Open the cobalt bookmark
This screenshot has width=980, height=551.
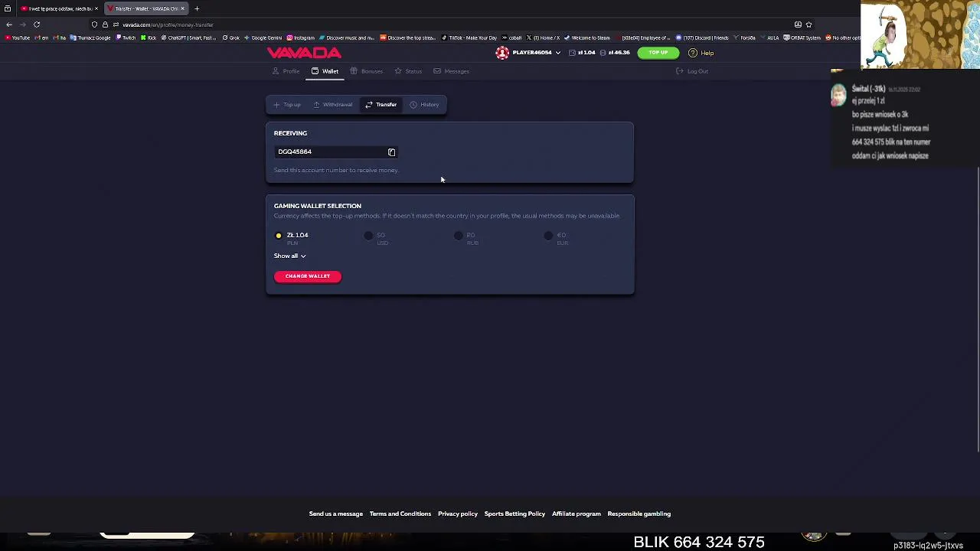(x=512, y=37)
